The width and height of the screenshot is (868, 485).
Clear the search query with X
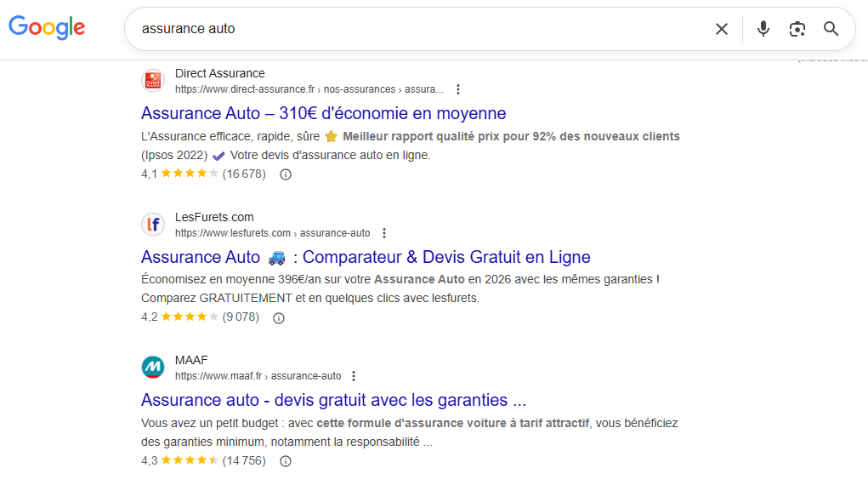coord(721,29)
